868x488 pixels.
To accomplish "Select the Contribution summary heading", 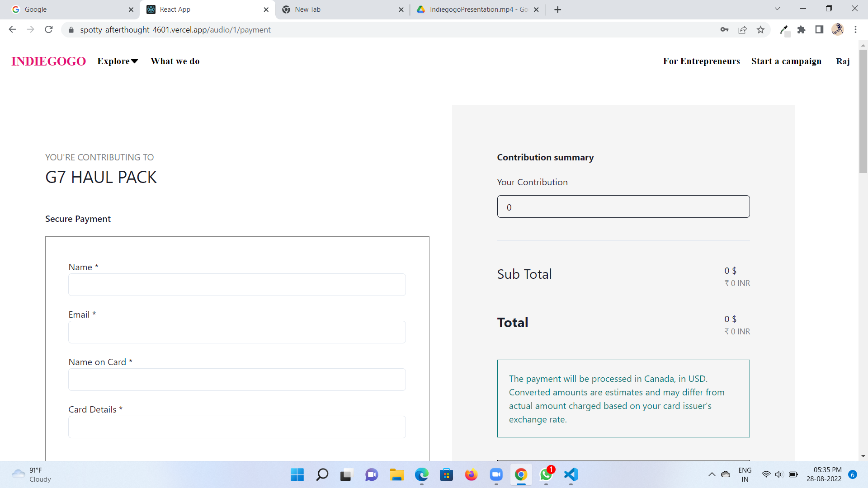I will pyautogui.click(x=545, y=157).
